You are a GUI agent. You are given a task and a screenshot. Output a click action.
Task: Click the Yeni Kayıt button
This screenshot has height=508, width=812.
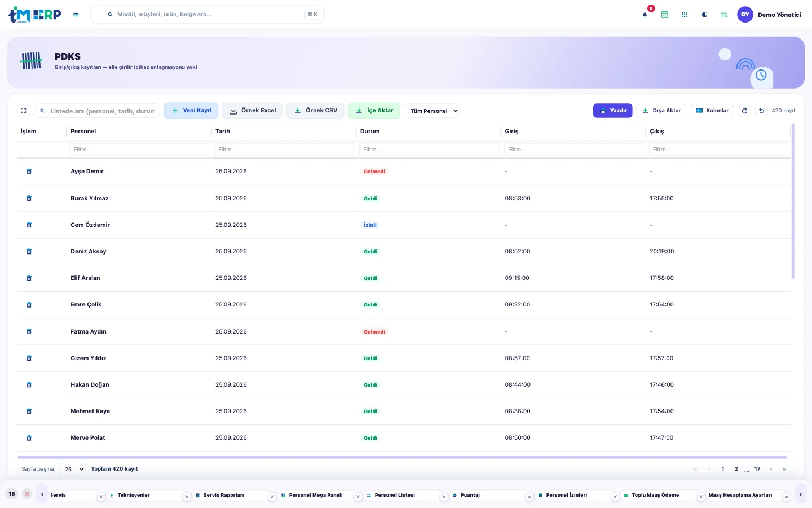point(191,111)
